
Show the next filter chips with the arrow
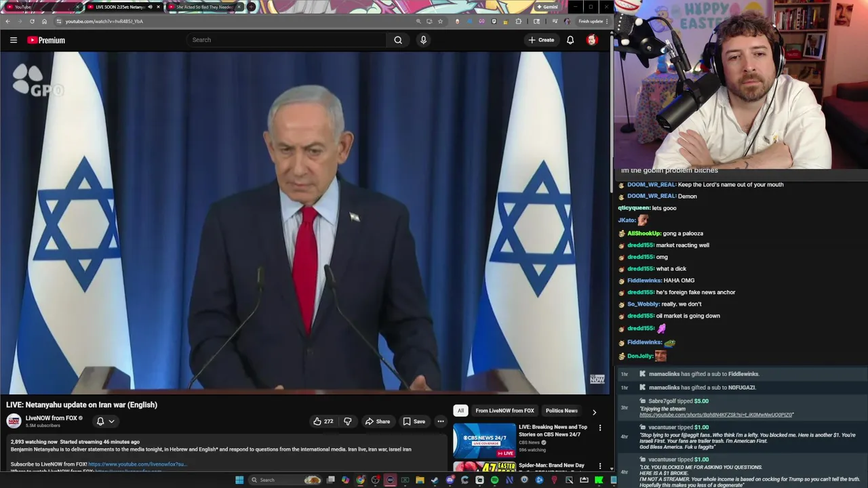click(594, 411)
